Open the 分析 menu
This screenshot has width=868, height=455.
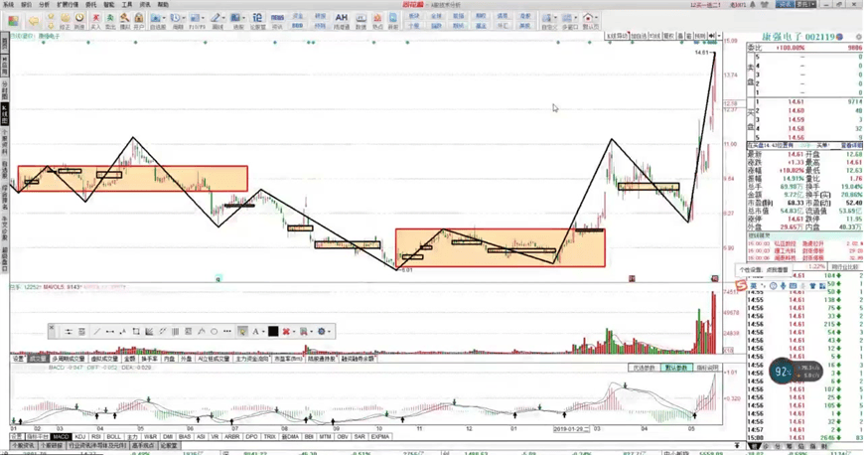(x=44, y=5)
